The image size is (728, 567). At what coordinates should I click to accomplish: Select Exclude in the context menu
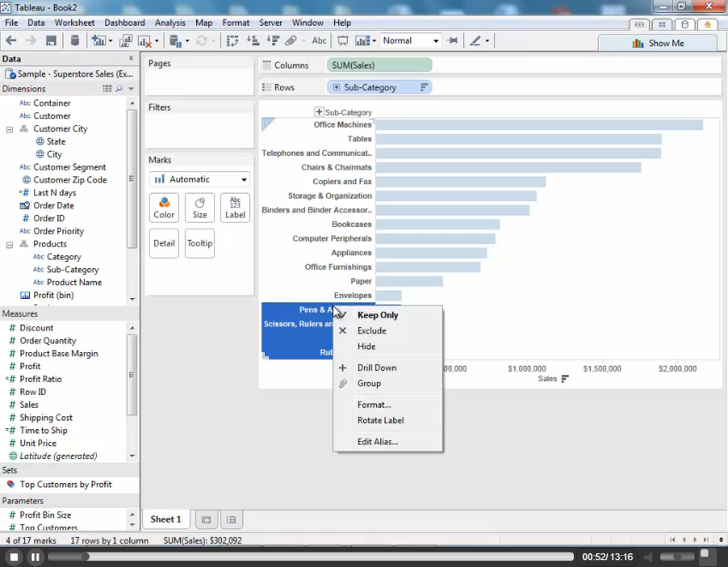coord(372,331)
